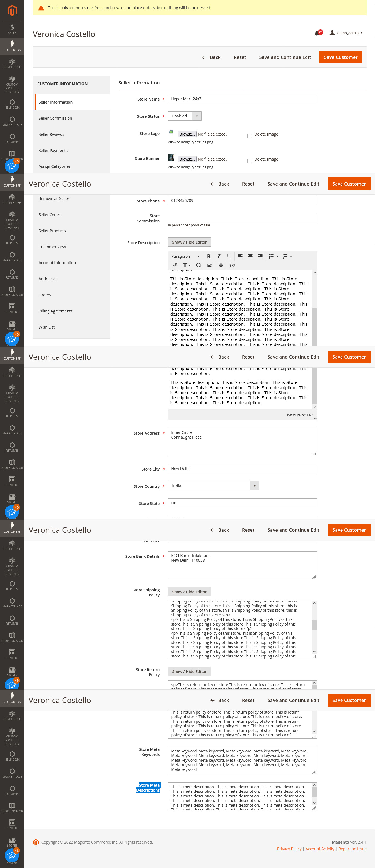Screen dimensions: 375x868
Task: Toggle Show / Hide Editor for Return Policy
Action: click(x=189, y=672)
